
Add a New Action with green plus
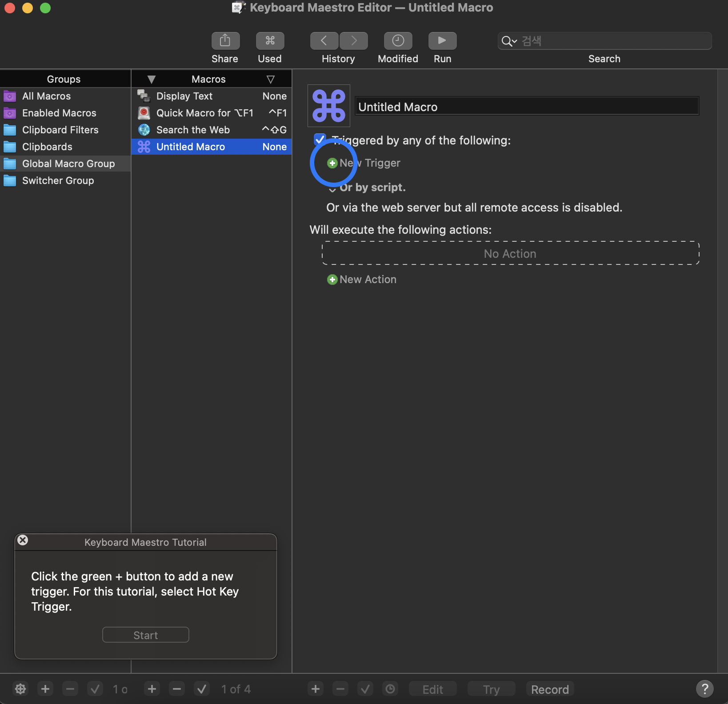click(332, 280)
